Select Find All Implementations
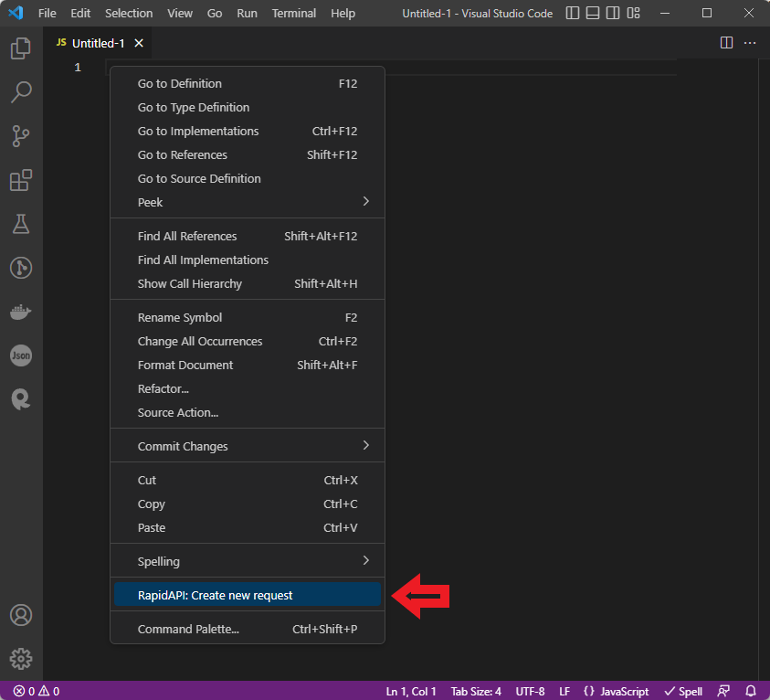This screenshot has width=770, height=700. point(248,260)
